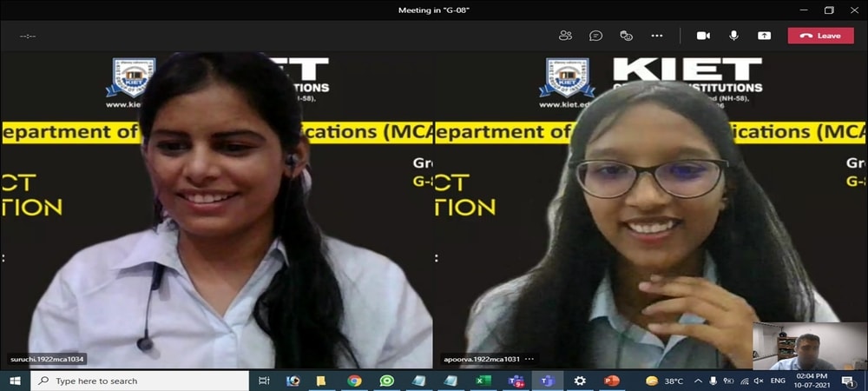
Task: Open more options for apoorva.1922mca1031
Action: click(x=529, y=359)
